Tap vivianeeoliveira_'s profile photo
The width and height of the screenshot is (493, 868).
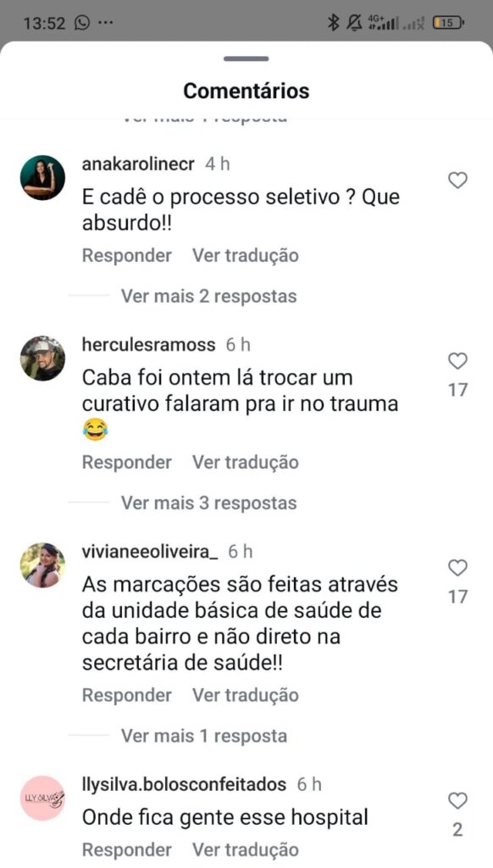tap(42, 565)
